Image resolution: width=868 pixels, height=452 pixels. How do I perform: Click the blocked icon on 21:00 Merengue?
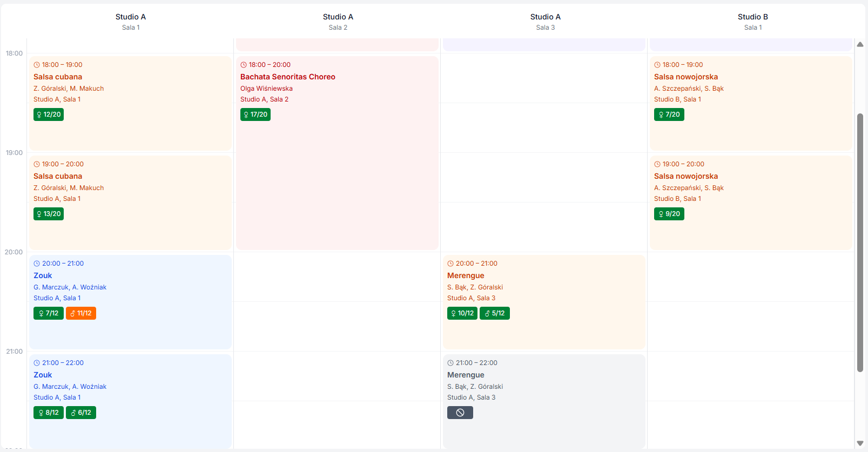point(460,413)
